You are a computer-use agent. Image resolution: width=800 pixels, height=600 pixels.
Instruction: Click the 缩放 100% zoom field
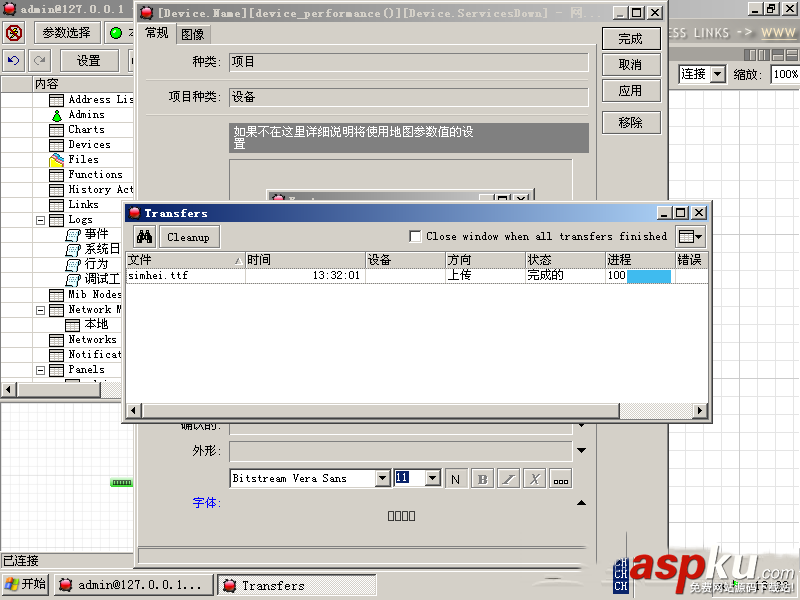pyautogui.click(x=785, y=74)
